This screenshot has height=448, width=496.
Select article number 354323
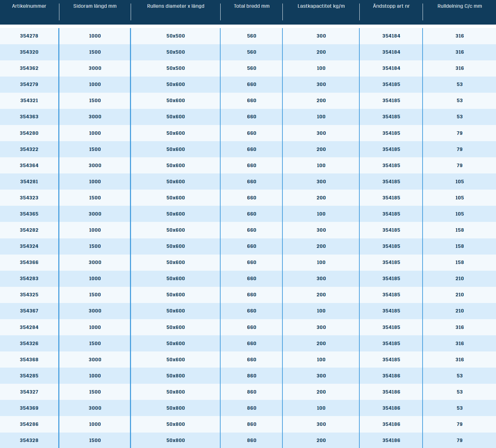(x=29, y=198)
